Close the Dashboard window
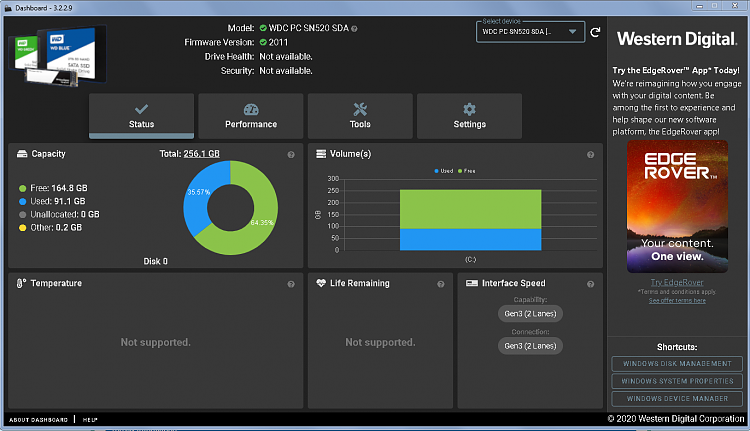750x431 pixels. tap(735, 6)
